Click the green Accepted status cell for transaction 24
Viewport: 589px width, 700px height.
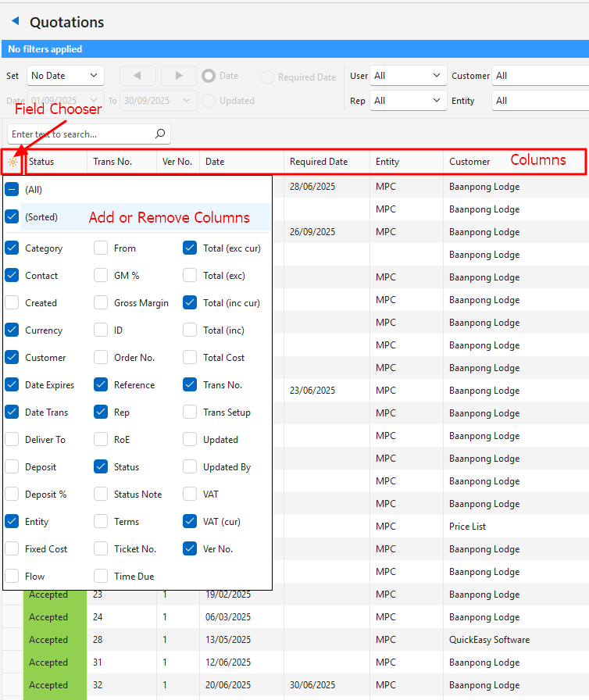pos(48,617)
